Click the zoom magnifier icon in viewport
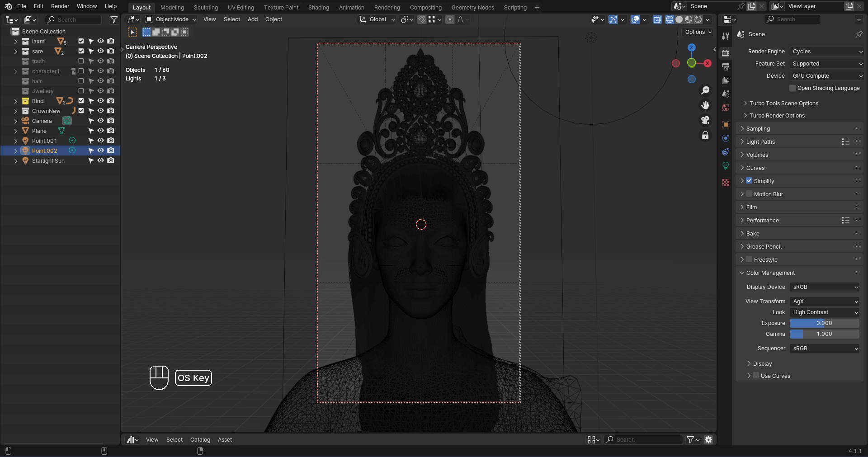Screen dimensions: 868x457 pyautogui.click(x=705, y=90)
